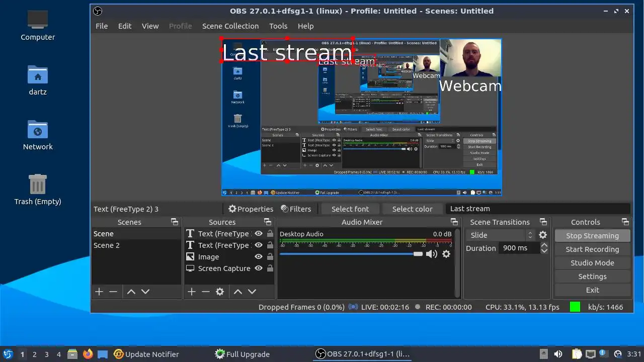644x362 pixels.
Task: Open the Slide transition dropdown
Action: pos(500,235)
